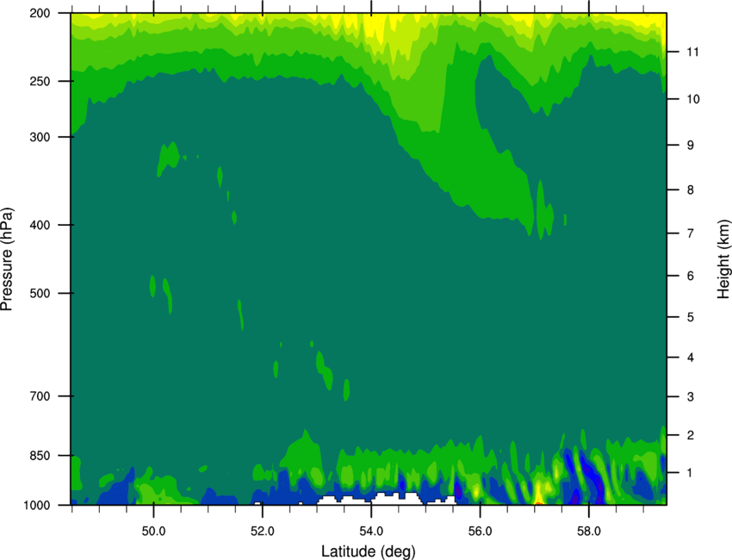The height and width of the screenshot is (560, 732).
Task: Click the 'Height (km)' axis title
Action: (723, 258)
